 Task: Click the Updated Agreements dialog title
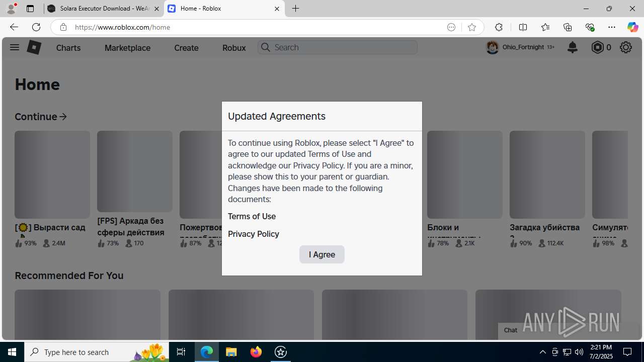click(x=277, y=116)
